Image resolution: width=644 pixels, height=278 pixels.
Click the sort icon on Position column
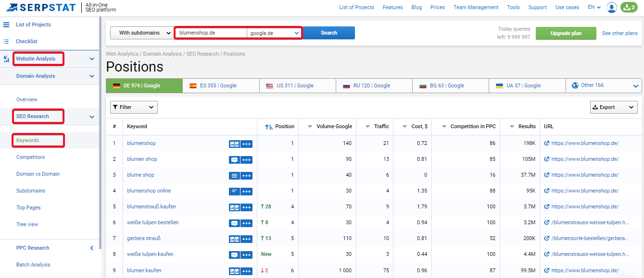click(x=269, y=127)
